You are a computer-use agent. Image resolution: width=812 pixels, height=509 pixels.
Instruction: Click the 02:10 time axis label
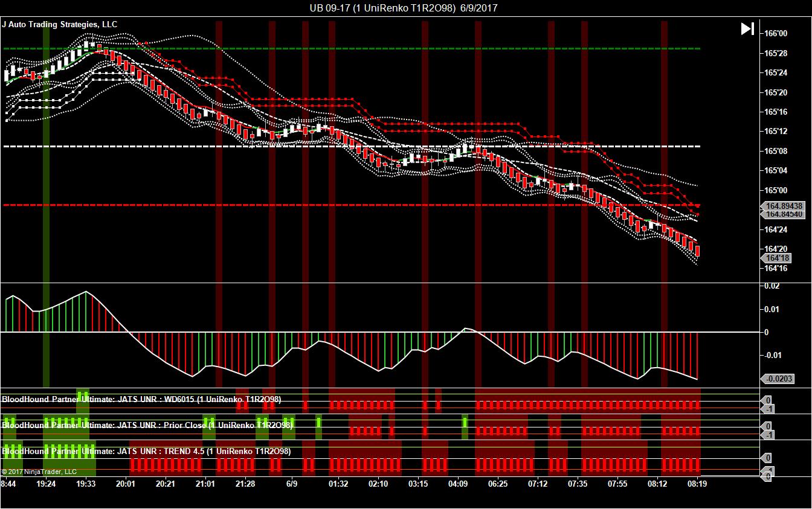(378, 484)
